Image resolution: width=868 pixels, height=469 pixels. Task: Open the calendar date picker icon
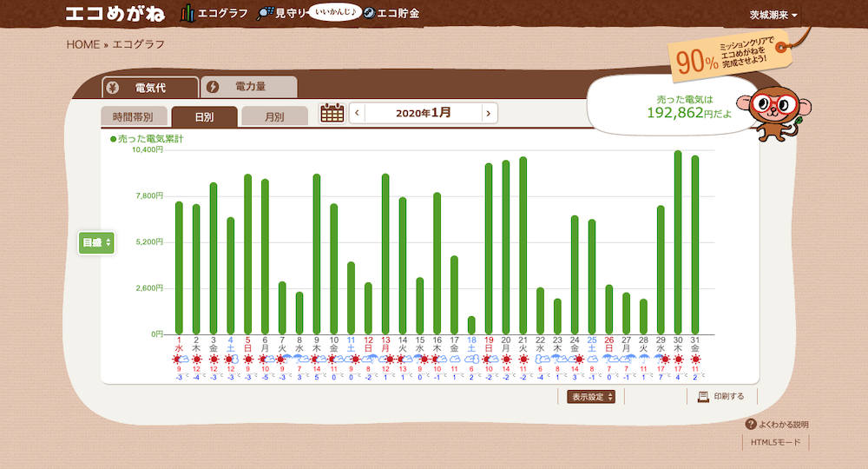(332, 113)
